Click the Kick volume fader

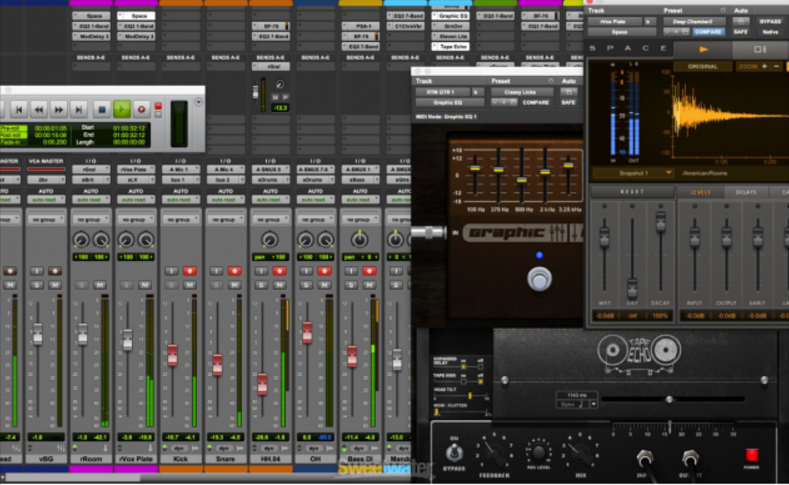(x=173, y=355)
